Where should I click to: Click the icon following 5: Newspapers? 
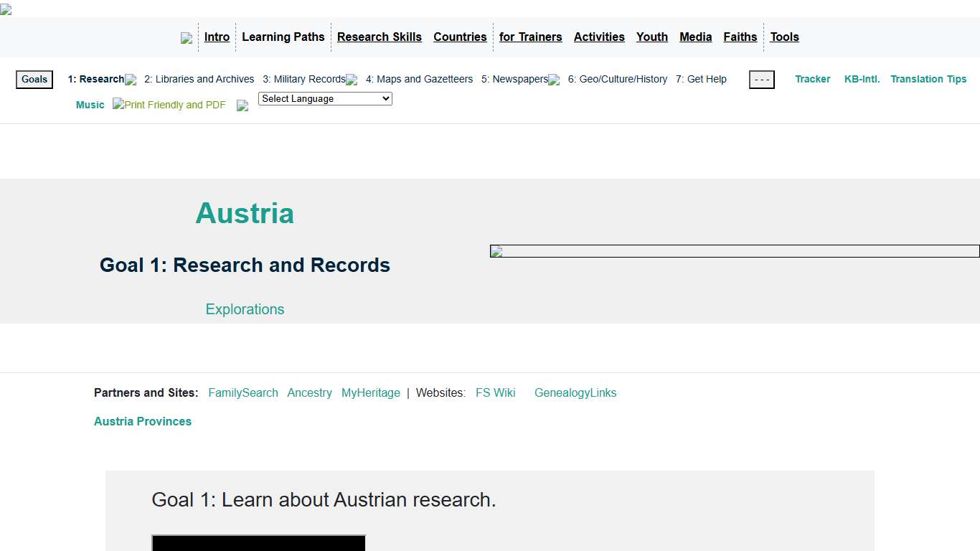(553, 80)
